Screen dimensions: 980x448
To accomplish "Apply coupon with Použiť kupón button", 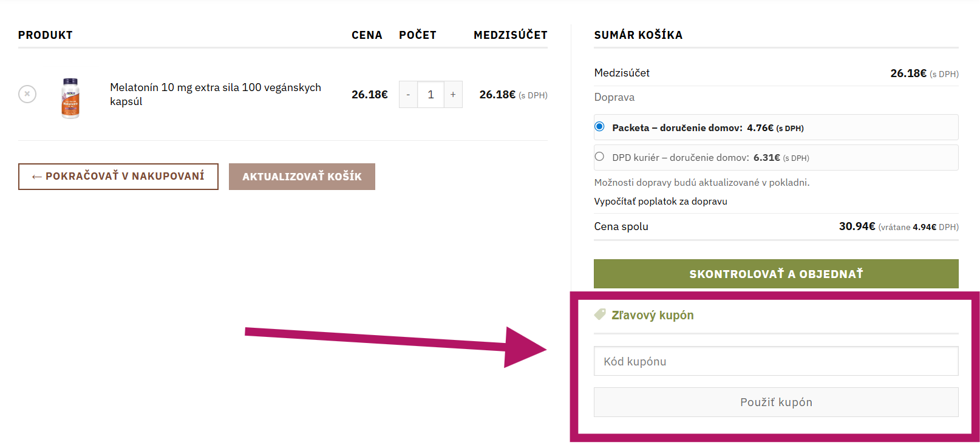I will click(x=775, y=402).
